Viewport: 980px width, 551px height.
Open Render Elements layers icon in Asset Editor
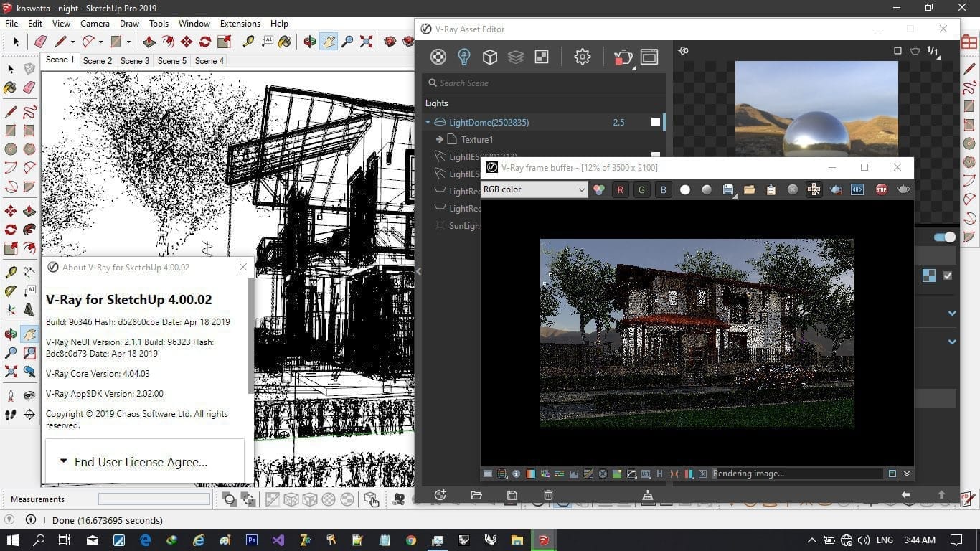click(515, 57)
